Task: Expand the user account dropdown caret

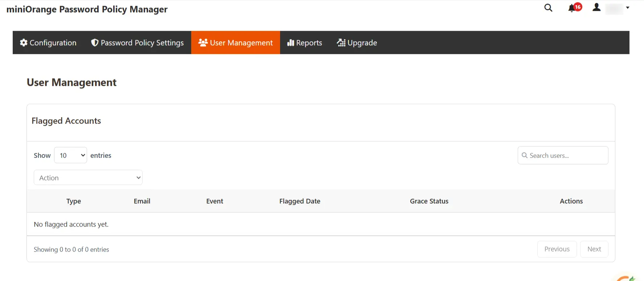Action: point(628,8)
